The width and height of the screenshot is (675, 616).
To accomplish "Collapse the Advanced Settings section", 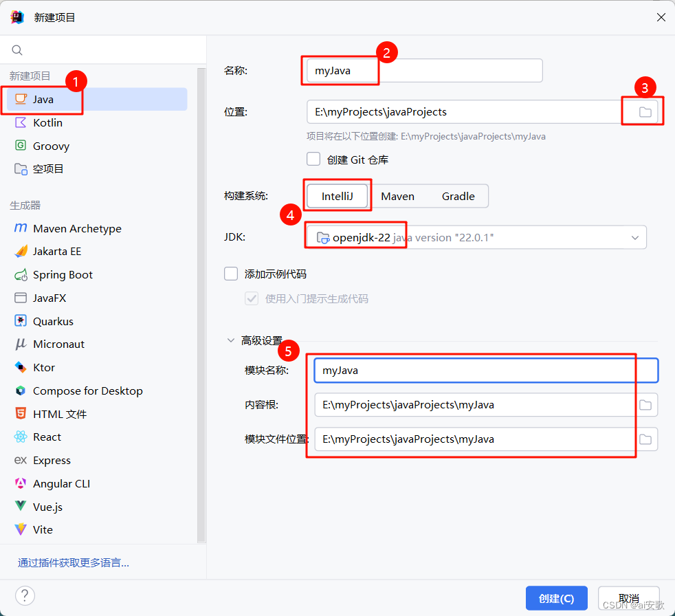I will coord(231,340).
